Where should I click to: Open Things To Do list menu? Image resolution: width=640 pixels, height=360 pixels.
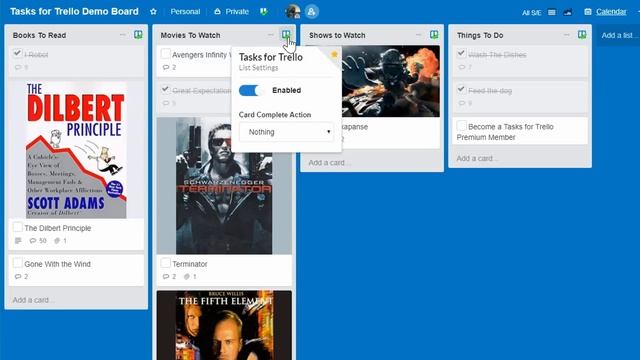[x=567, y=35]
